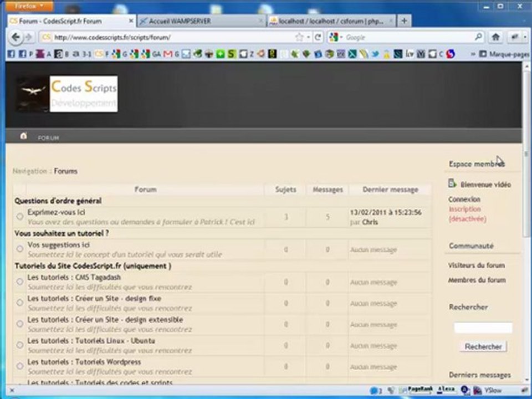The width and height of the screenshot is (532, 399).
Task: Click the Dernier message column header
Action: (x=390, y=190)
